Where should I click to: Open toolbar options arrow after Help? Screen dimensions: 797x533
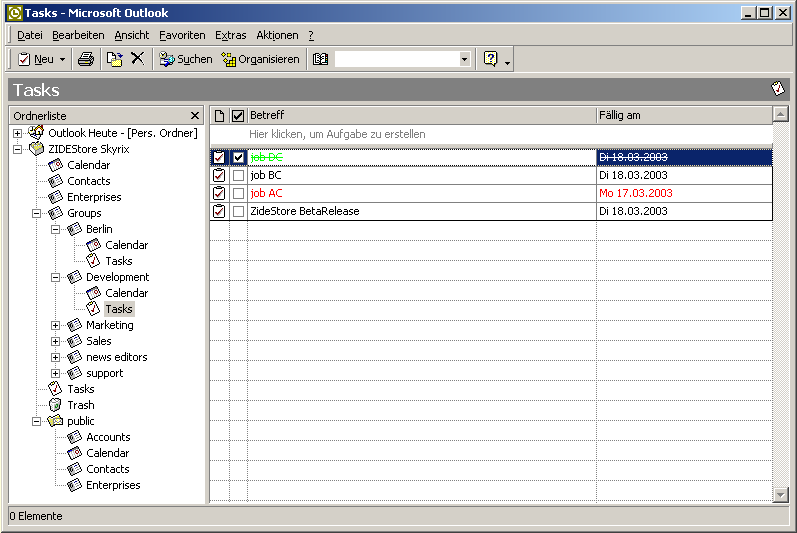tap(507, 62)
